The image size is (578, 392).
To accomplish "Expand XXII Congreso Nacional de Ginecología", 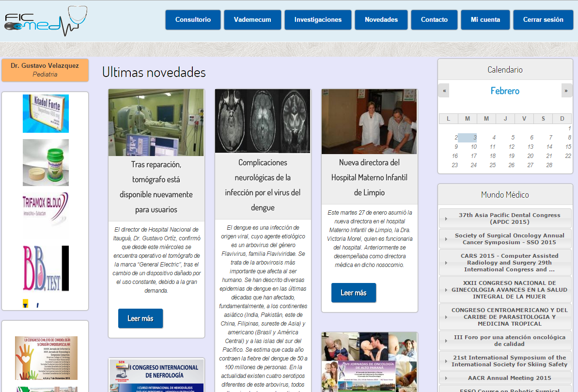I will click(x=505, y=289).
